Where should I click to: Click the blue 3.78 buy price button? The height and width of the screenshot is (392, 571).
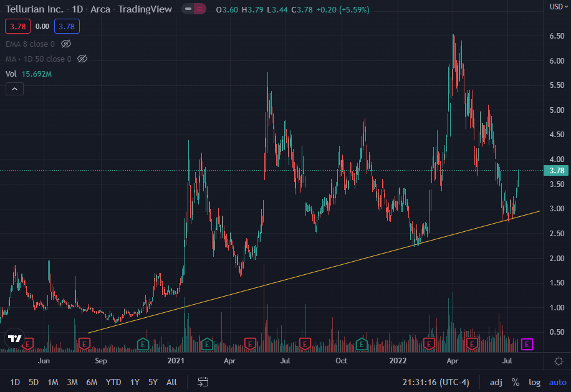pyautogui.click(x=67, y=27)
